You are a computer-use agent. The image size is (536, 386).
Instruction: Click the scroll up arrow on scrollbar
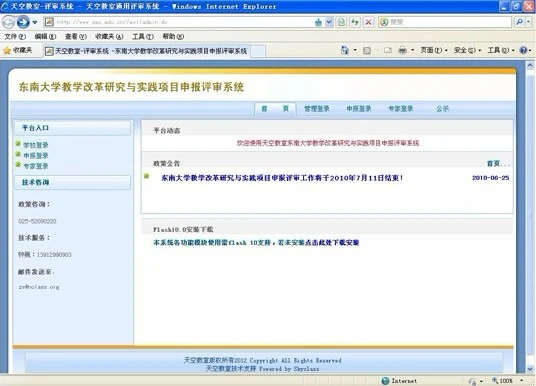click(530, 65)
